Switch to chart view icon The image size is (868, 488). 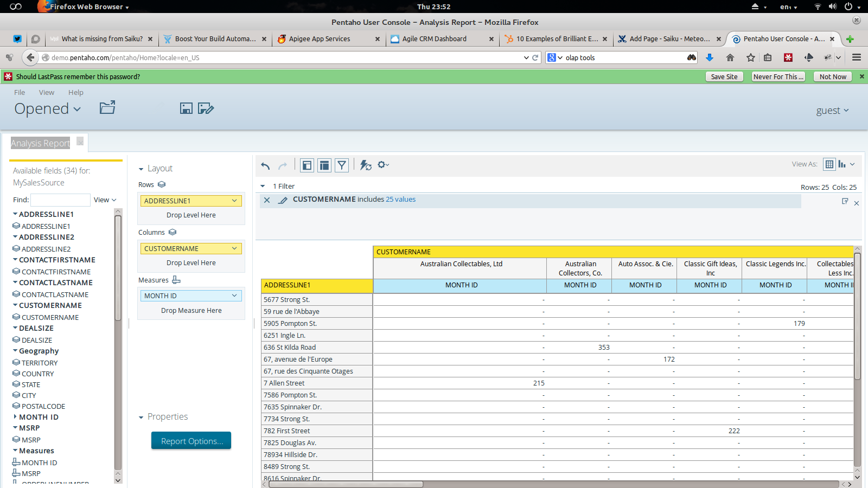[x=842, y=164]
